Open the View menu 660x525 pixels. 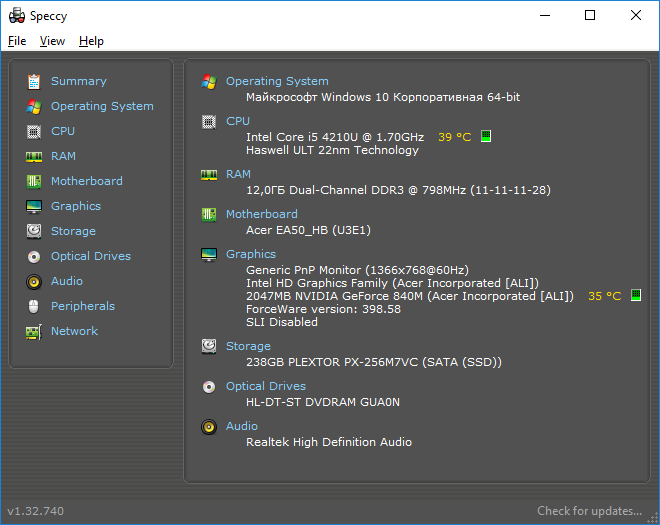52,41
